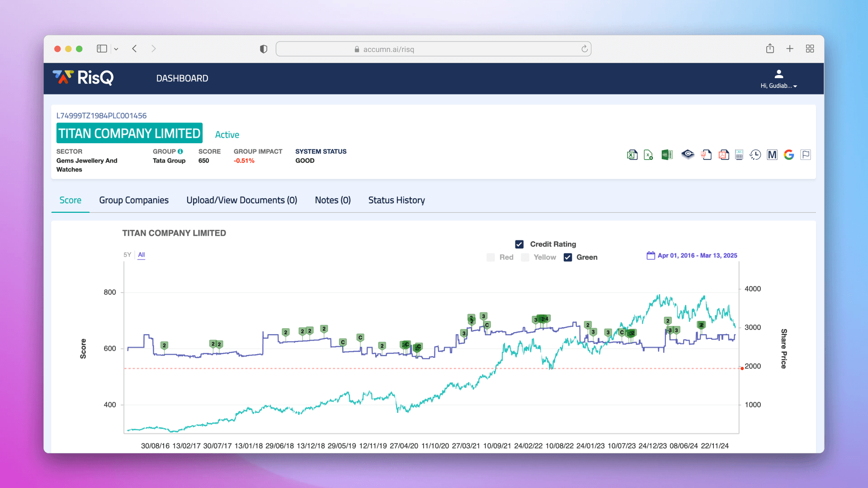Viewport: 868px width, 488px height.
Task: Switch to the Score tab
Action: pyautogui.click(x=71, y=200)
